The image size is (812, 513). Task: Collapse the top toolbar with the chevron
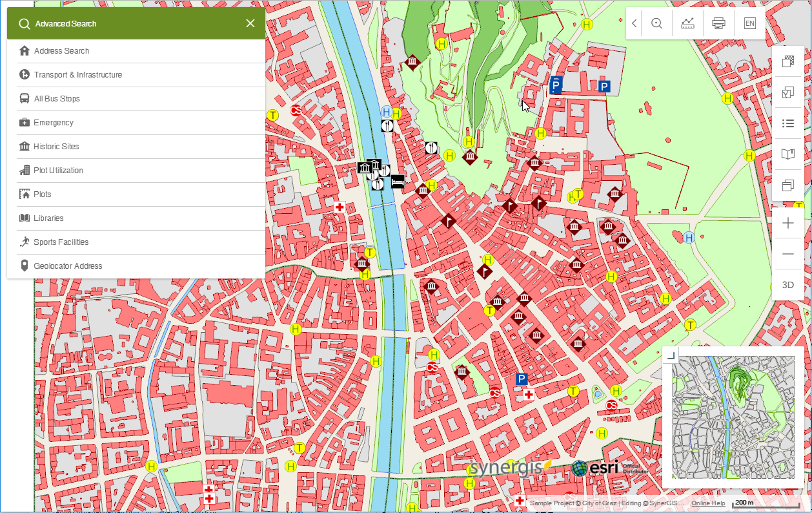[633, 23]
